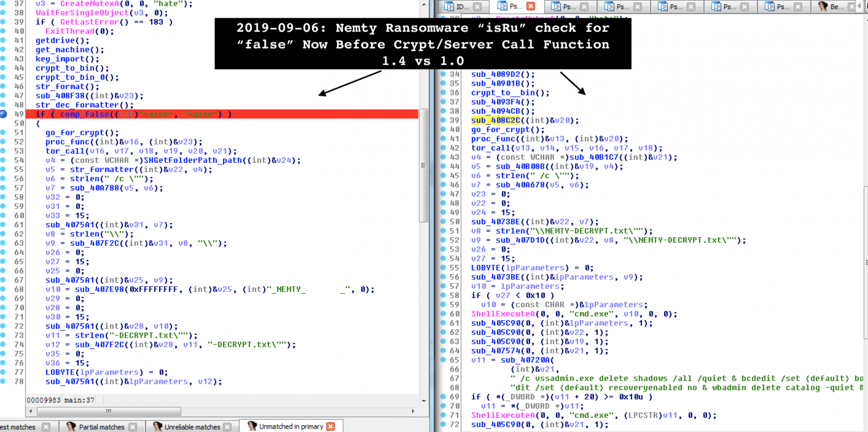Close the ID... tab
Screen dimensions: 868x432
coord(477,7)
